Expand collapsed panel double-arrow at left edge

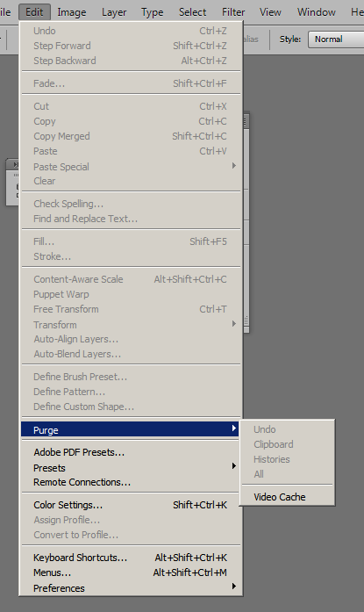(15, 164)
